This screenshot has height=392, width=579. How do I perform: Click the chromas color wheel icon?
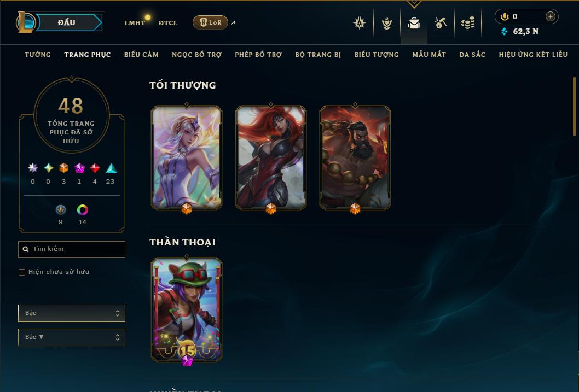coord(82,210)
